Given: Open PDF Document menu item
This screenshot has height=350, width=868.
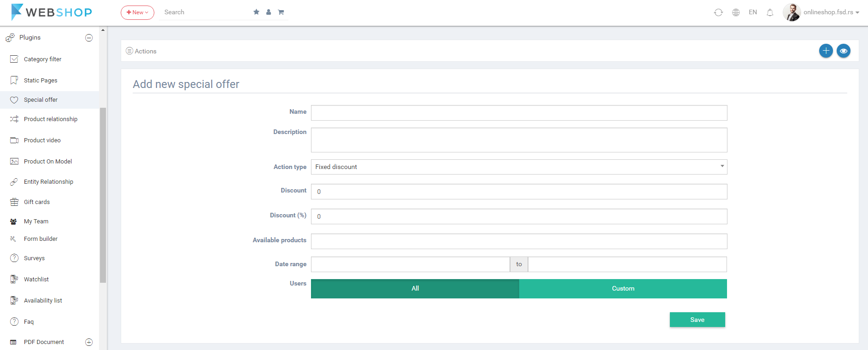Looking at the screenshot, I should [44, 342].
